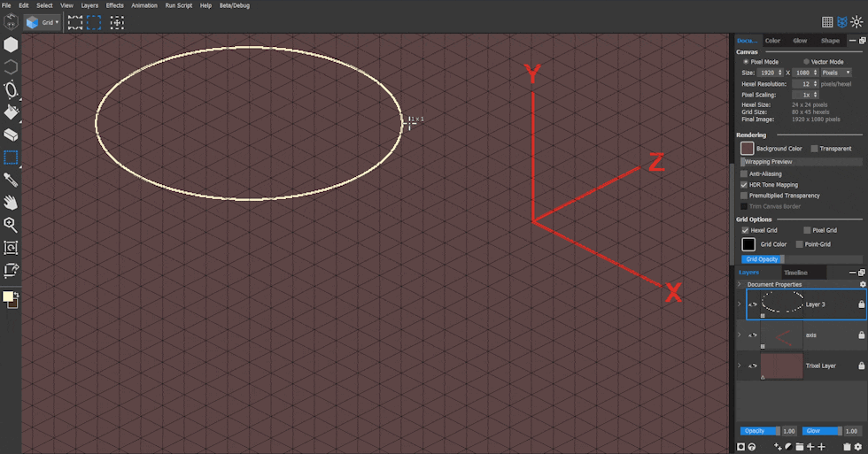Switch to the Timeline tab

pyautogui.click(x=795, y=273)
